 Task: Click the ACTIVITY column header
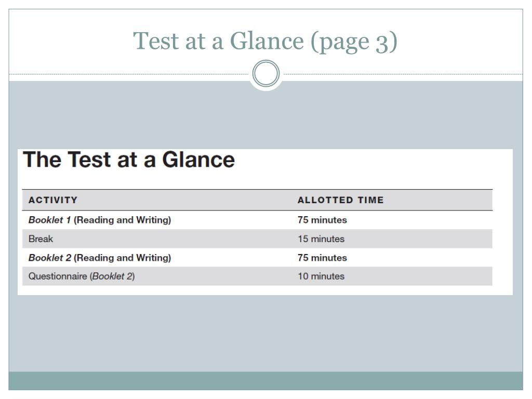click(53, 200)
